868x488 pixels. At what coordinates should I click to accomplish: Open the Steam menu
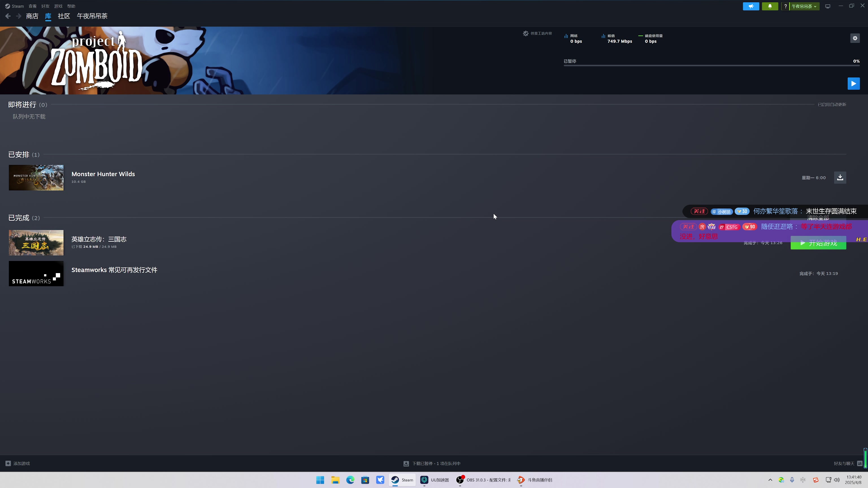[x=14, y=6]
